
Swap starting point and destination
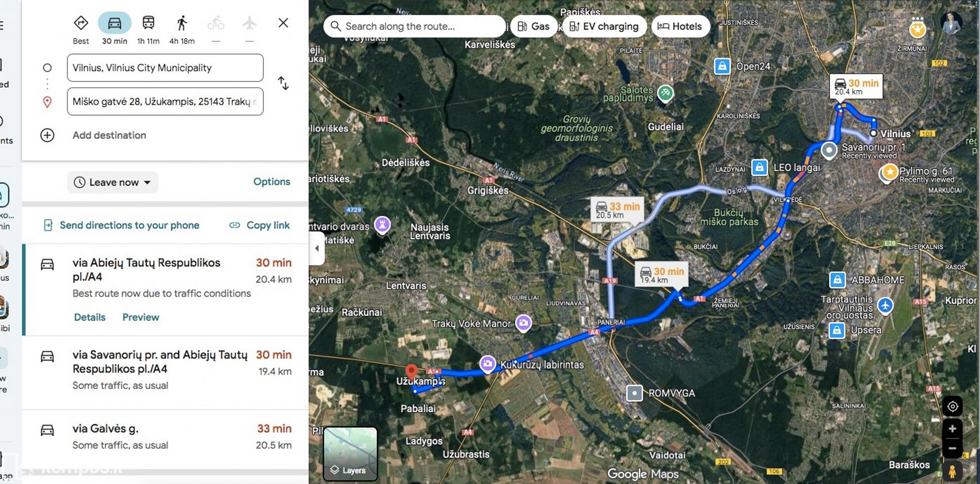coord(283,83)
